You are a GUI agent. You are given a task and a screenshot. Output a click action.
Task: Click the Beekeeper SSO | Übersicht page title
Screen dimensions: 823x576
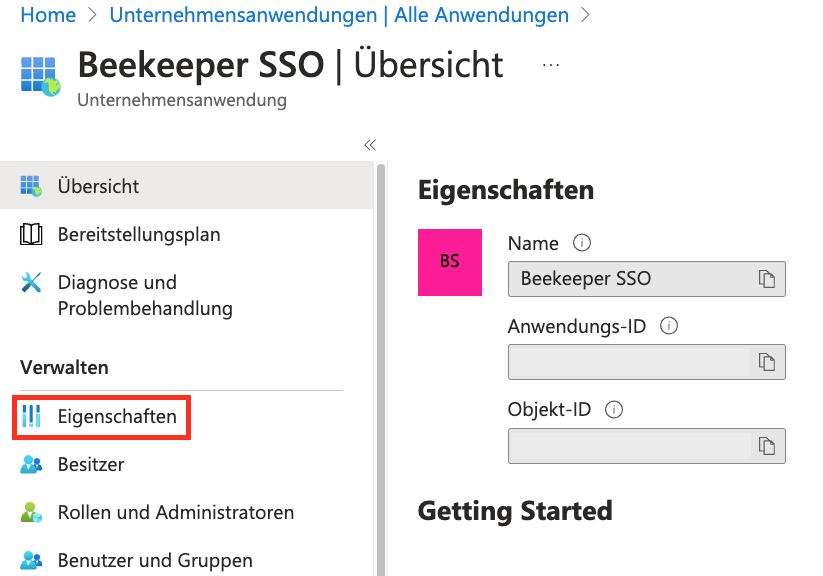pyautogui.click(x=290, y=65)
